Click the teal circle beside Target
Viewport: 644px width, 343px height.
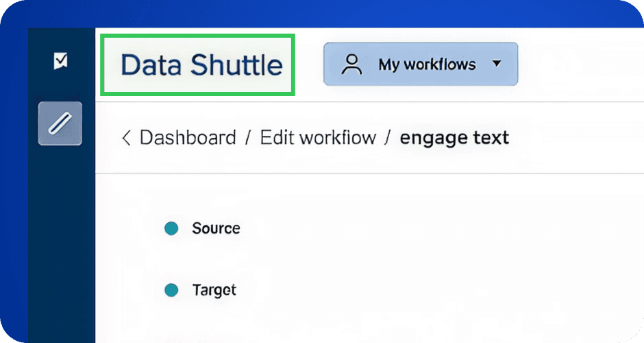click(x=171, y=290)
